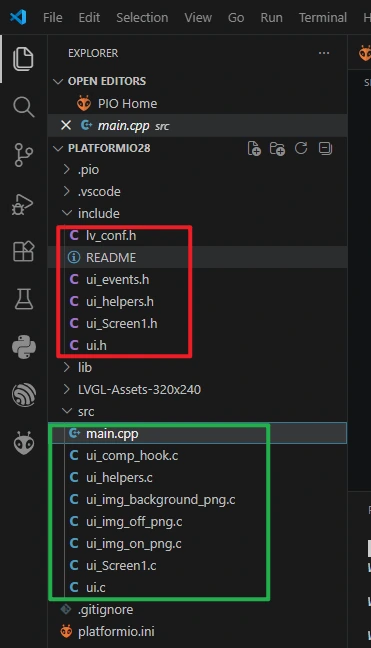Screen dimensions: 371x648
Task: Open the Selection menu
Action: tap(142, 17)
